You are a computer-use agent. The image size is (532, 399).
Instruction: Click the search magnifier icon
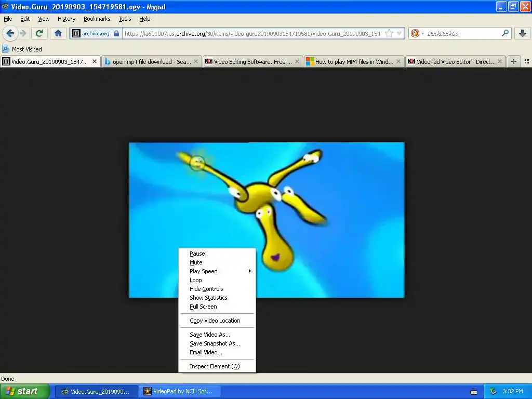[x=505, y=33]
